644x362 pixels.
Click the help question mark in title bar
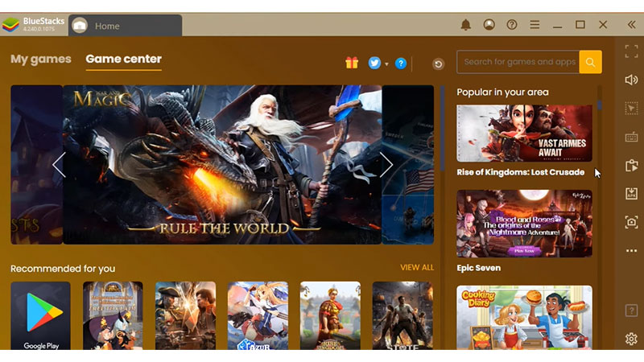(512, 25)
